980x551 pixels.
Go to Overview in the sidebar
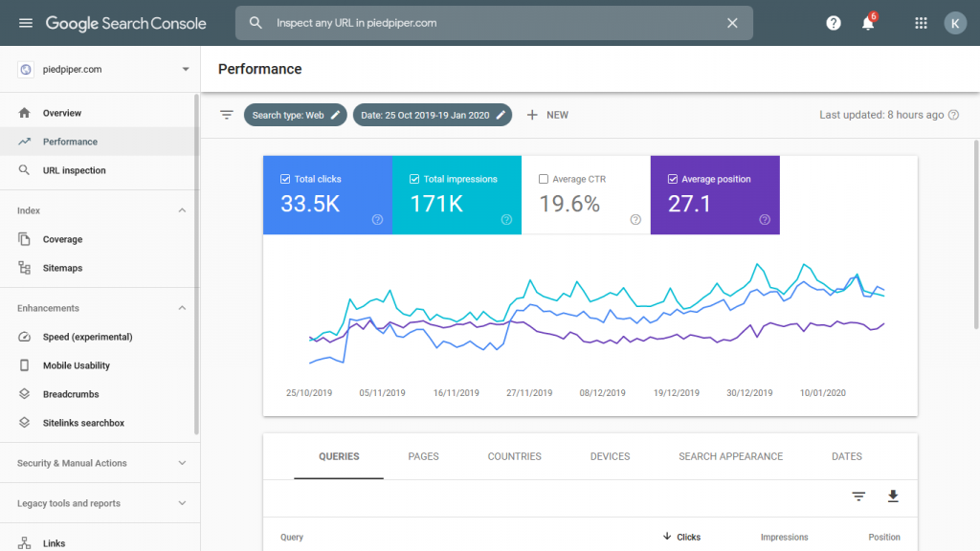tap(98, 113)
